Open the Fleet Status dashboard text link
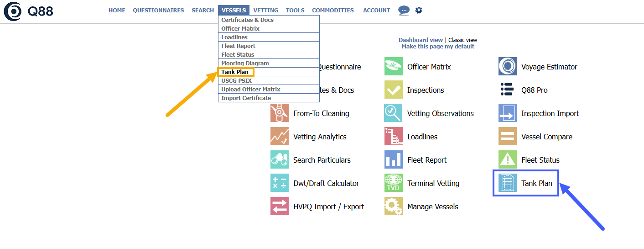 pos(540,160)
